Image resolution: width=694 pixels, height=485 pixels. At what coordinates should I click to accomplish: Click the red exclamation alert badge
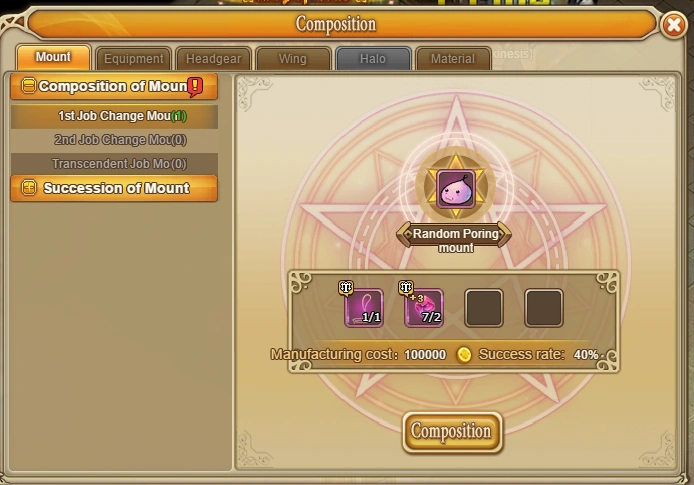(x=195, y=86)
